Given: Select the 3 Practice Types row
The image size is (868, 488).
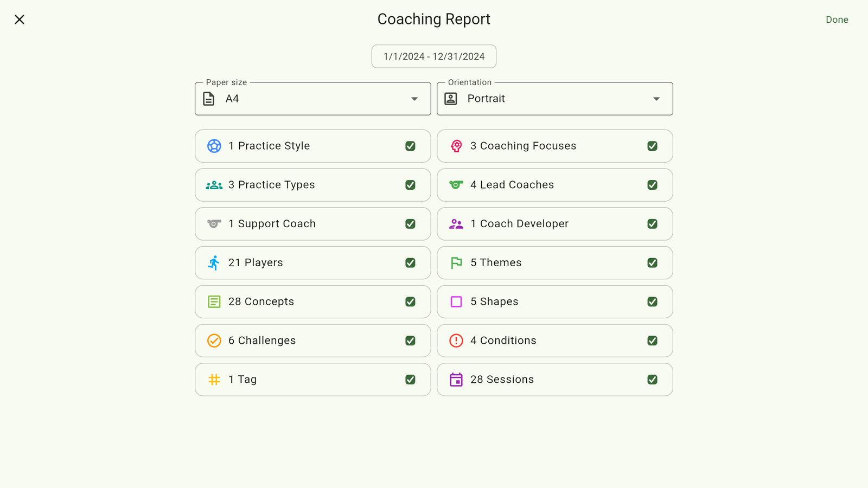Looking at the screenshot, I should (x=312, y=185).
